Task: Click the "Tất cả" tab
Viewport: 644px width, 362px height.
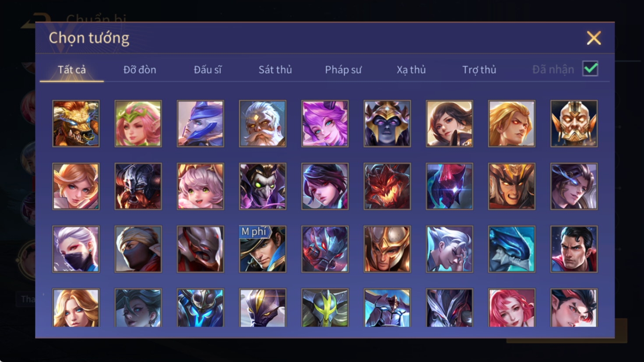Action: click(72, 70)
